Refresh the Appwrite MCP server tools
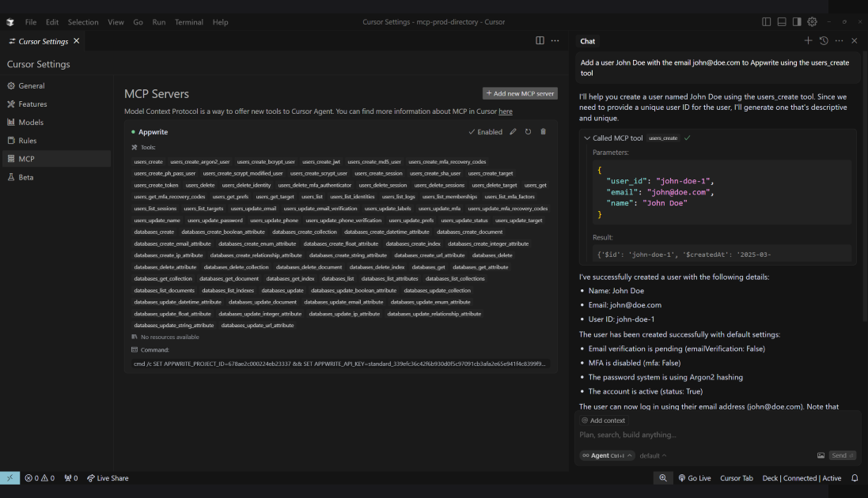Screen dimensions: 868x498 528,132
